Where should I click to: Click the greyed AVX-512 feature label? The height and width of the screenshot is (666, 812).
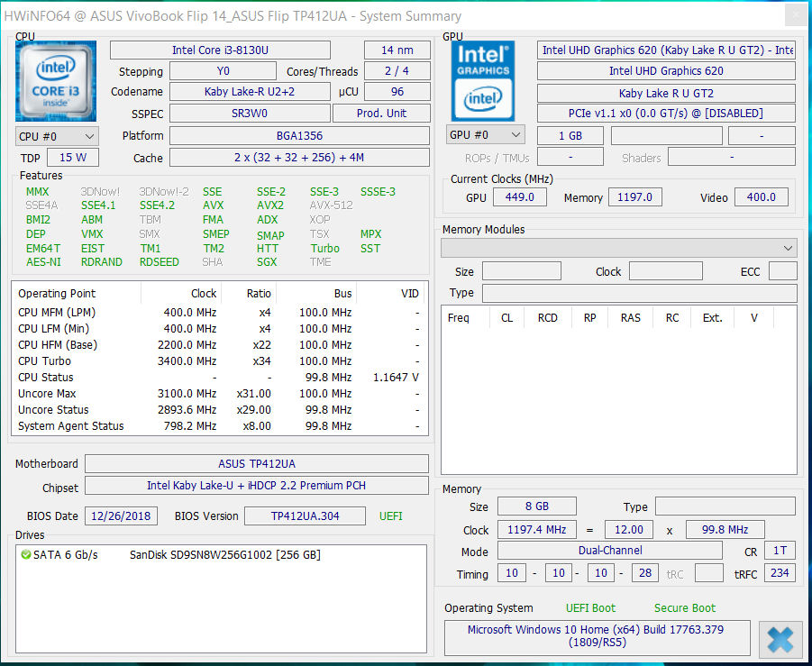coord(331,205)
